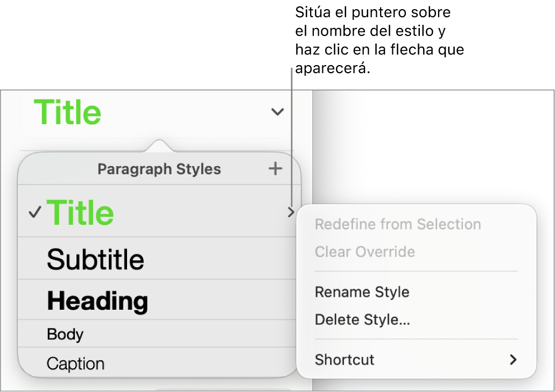Click the plus icon to add a paragraph style
555x392 pixels.
click(x=275, y=169)
